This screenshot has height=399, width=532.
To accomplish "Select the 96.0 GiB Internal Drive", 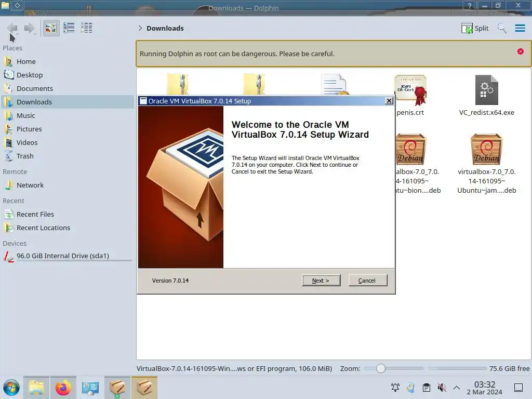I will pos(68,256).
